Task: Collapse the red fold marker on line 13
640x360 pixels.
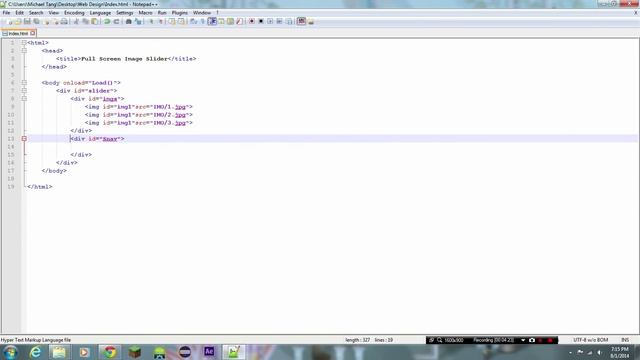Action: (24, 139)
